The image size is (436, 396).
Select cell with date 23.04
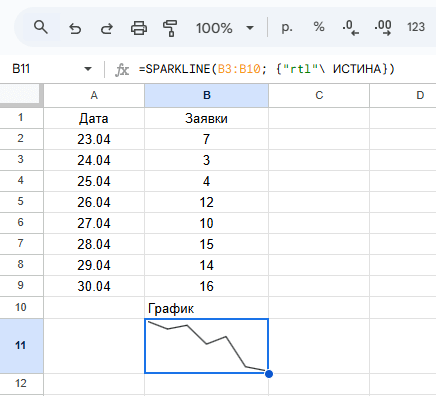(94, 139)
